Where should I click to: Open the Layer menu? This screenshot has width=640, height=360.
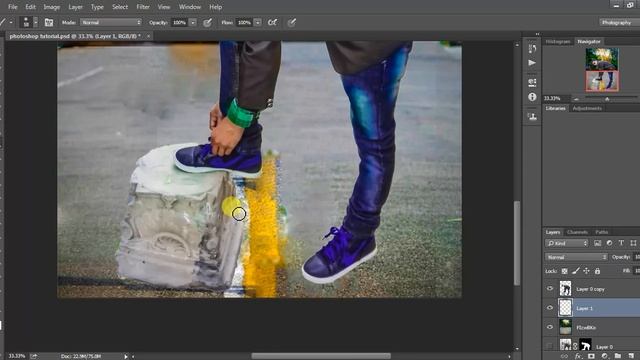[75, 7]
